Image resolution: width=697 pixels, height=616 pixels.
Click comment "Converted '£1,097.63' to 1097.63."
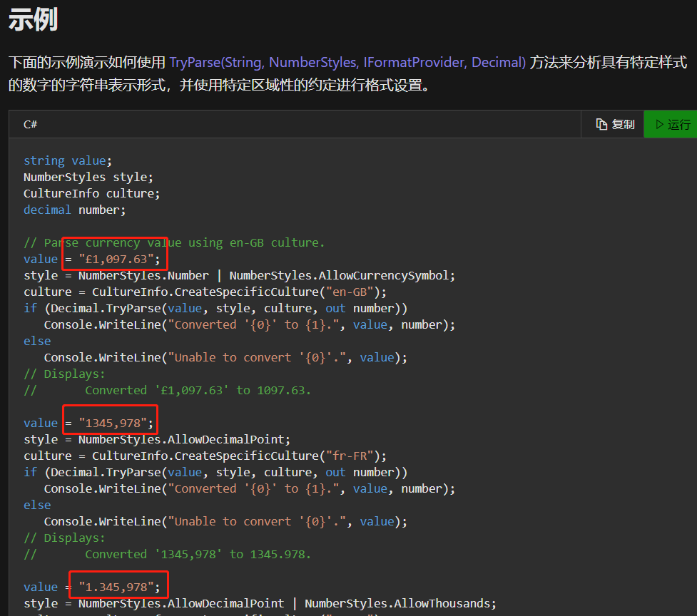(198, 390)
